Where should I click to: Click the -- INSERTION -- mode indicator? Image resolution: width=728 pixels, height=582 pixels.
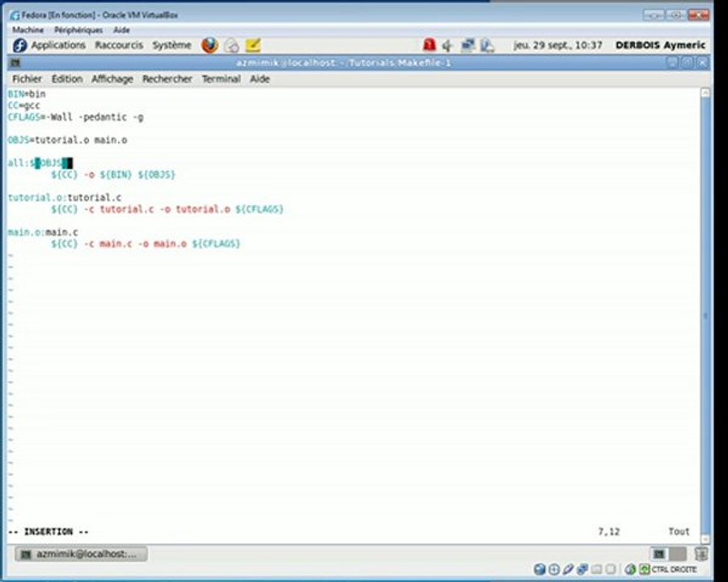pos(49,531)
